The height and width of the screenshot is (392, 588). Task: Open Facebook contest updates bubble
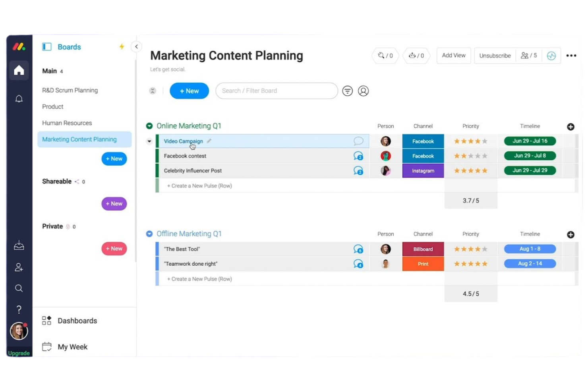point(358,156)
